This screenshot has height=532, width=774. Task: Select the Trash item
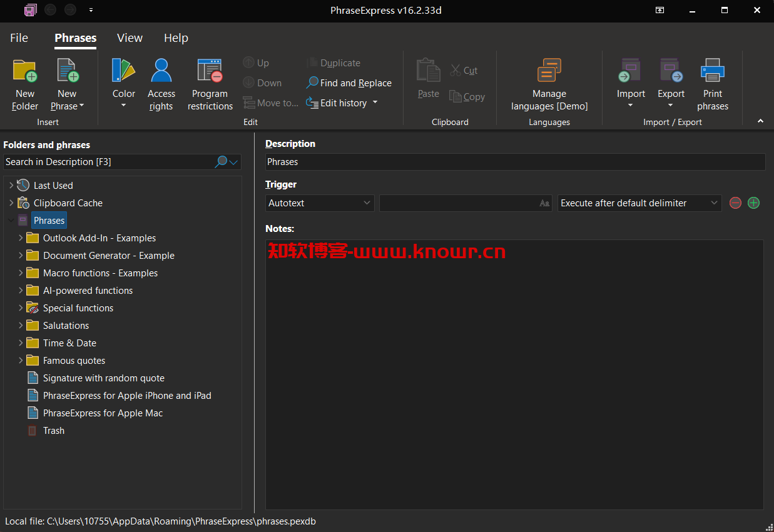[x=53, y=431]
